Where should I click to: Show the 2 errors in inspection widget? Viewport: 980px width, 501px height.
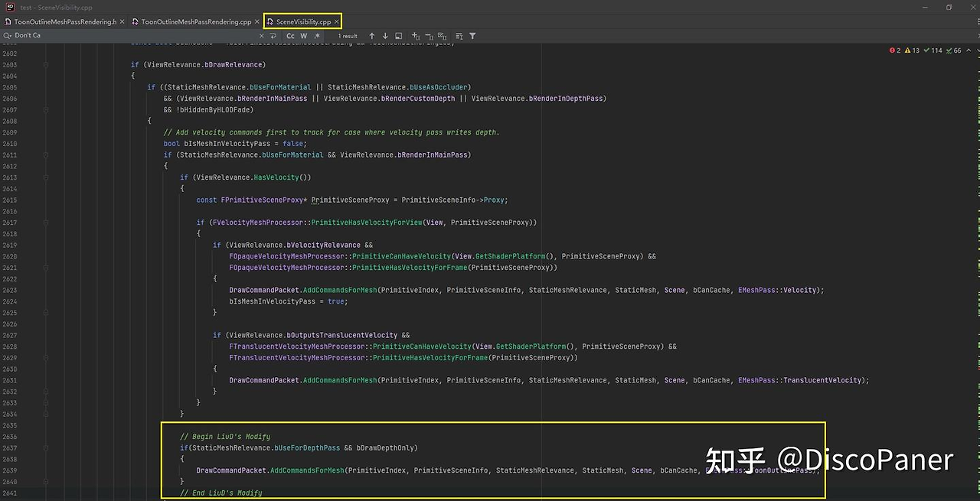coord(895,50)
